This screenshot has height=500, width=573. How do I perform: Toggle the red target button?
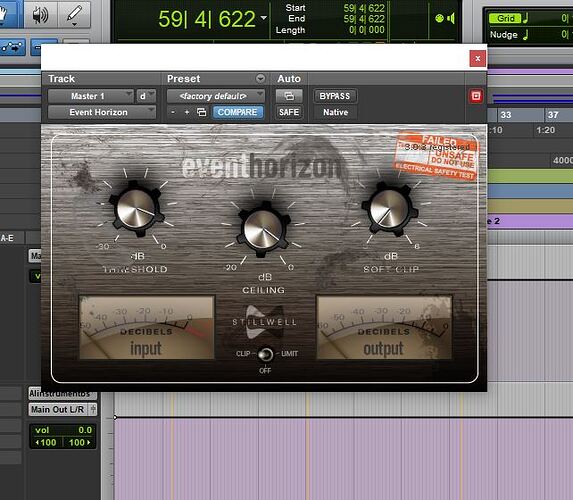click(476, 96)
